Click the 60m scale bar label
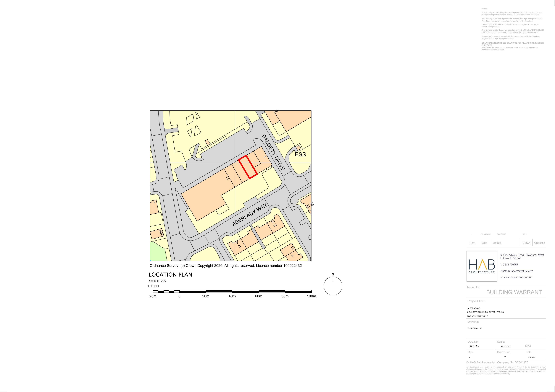This screenshot has height=392, width=555. click(x=258, y=296)
